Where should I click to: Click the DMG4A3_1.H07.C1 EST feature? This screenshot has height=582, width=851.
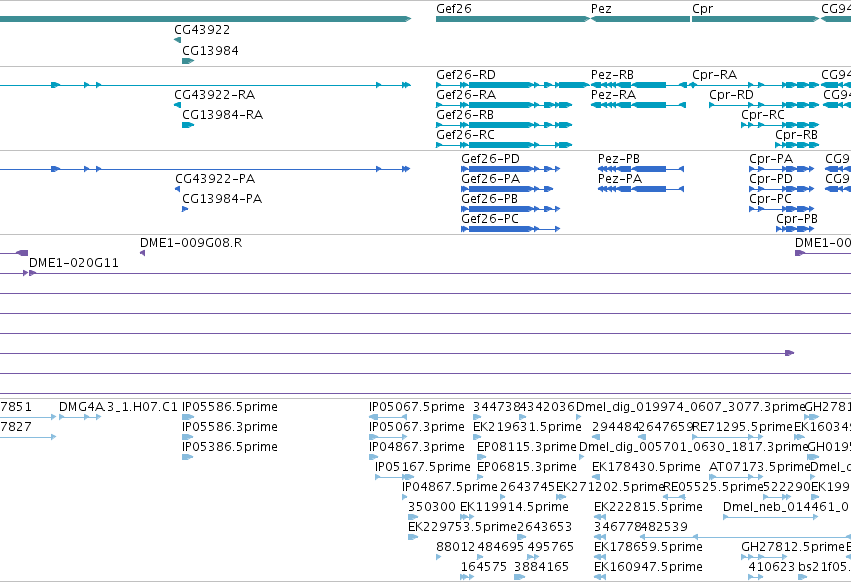coord(80,417)
